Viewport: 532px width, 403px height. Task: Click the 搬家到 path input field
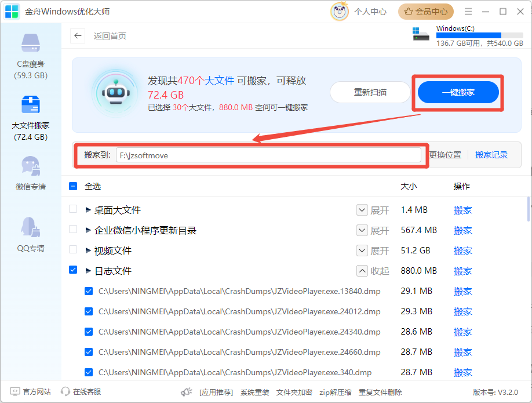click(268, 155)
